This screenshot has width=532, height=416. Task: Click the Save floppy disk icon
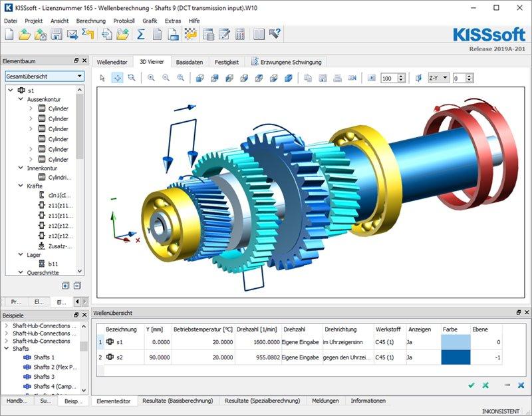pos(57,35)
